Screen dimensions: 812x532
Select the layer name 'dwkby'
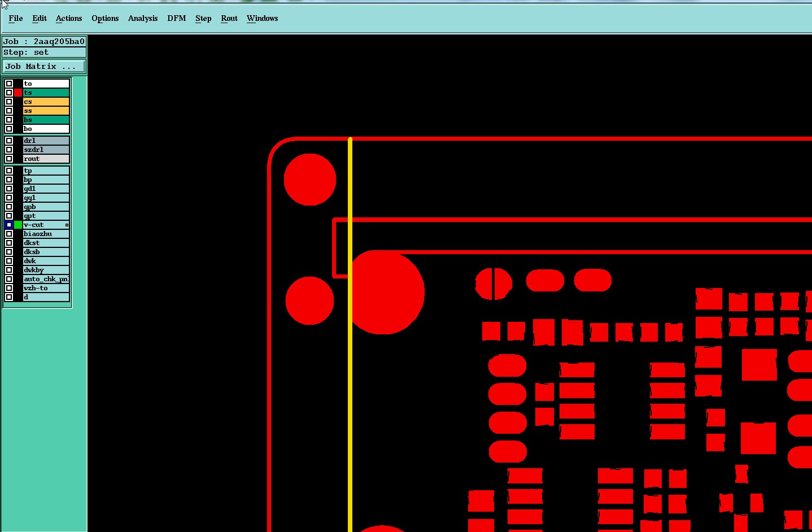pyautogui.click(x=46, y=270)
